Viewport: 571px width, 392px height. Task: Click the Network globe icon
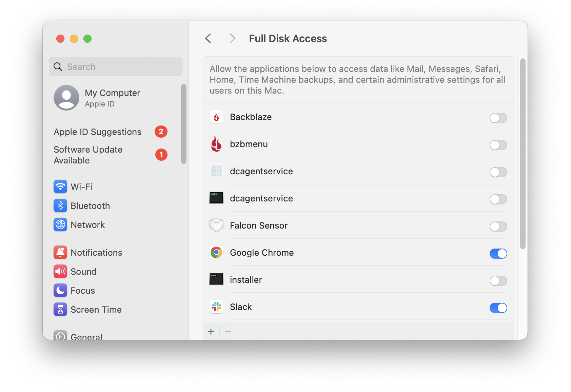(x=60, y=224)
